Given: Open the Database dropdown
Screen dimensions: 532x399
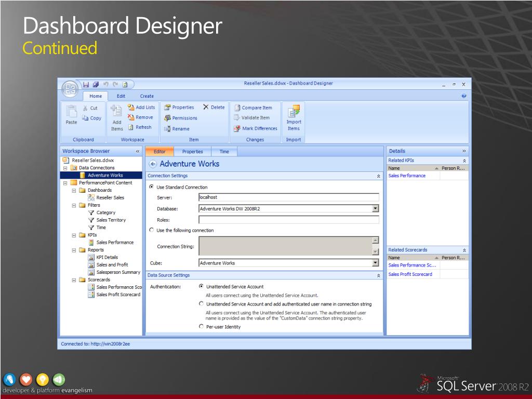Looking at the screenshot, I should click(x=375, y=209).
